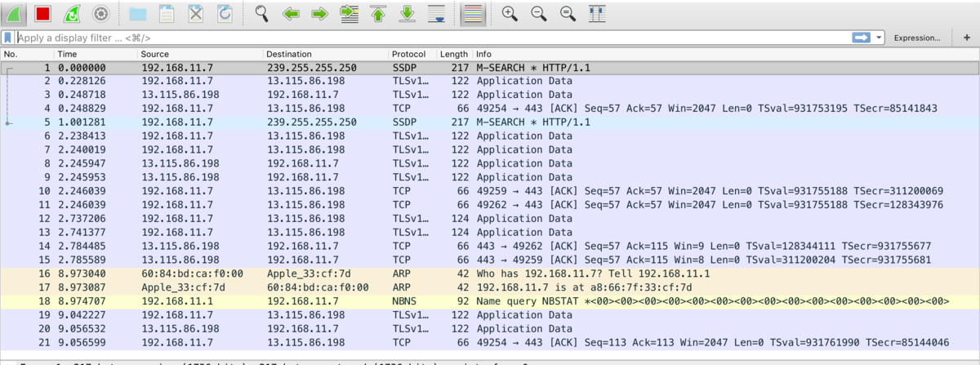Apply the display filter arrow
980x365 pixels.
tap(861, 38)
